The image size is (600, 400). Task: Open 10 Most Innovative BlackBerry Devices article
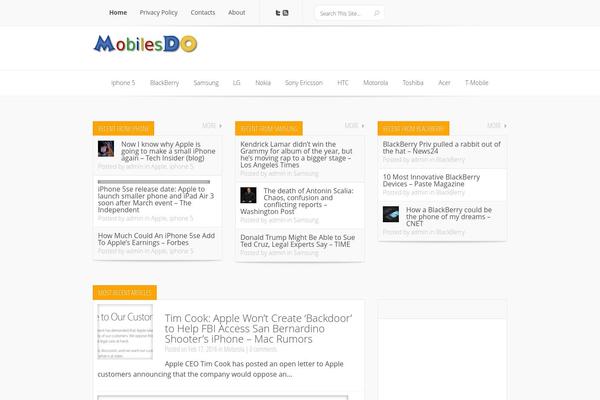coord(431,180)
